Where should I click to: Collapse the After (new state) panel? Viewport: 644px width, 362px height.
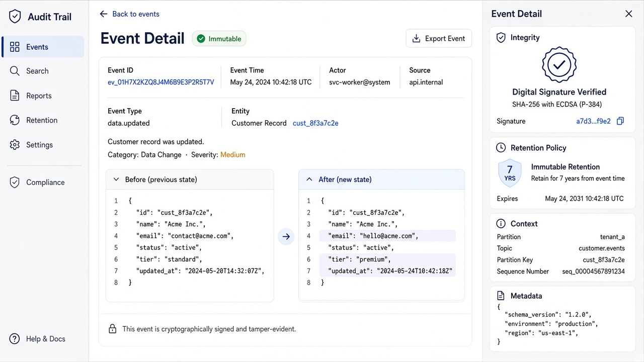tap(309, 179)
